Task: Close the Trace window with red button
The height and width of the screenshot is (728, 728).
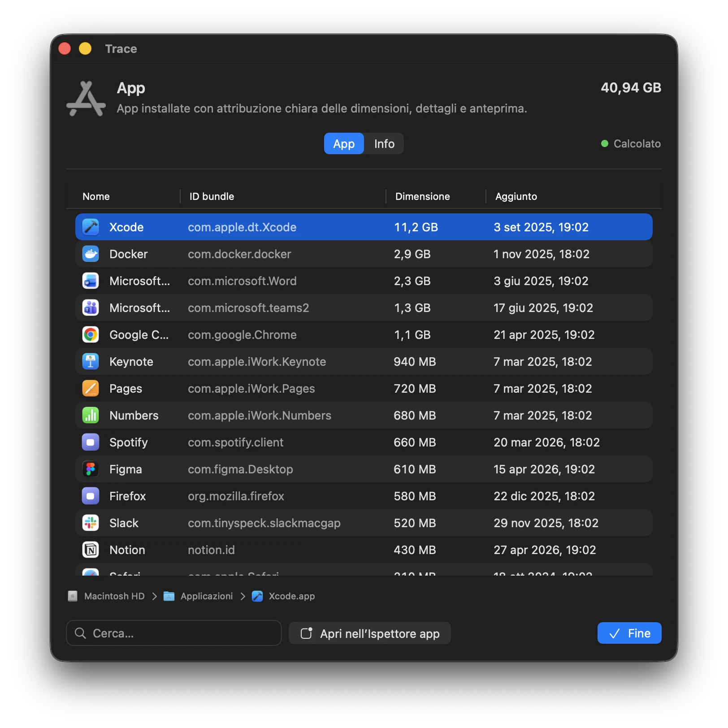Action: click(65, 48)
